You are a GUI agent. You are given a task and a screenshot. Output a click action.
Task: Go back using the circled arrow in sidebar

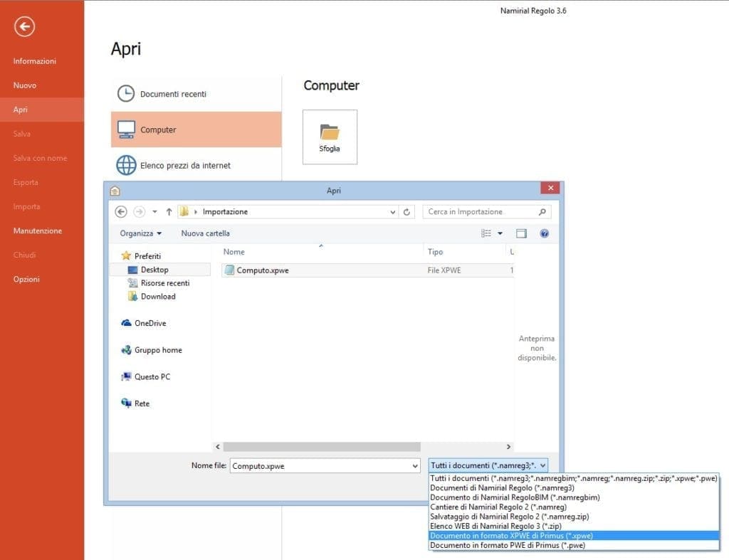24,26
